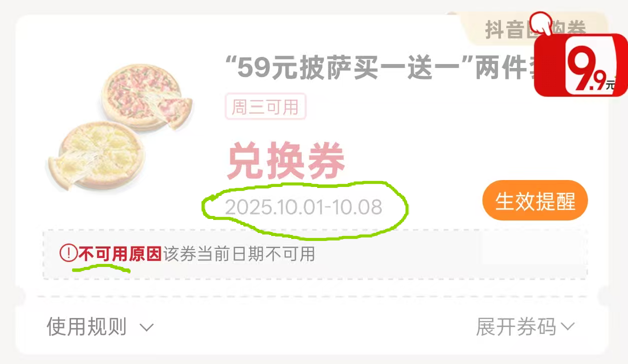
Task: Tap the lower cheese pizza image
Action: click(97, 155)
